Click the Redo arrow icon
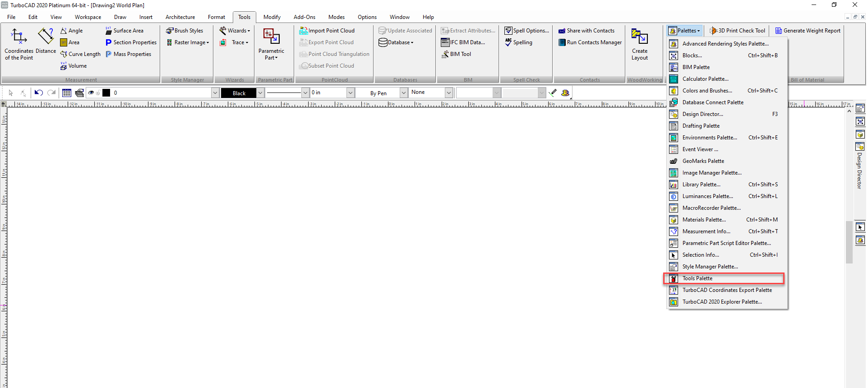The width and height of the screenshot is (868, 388). coord(51,93)
